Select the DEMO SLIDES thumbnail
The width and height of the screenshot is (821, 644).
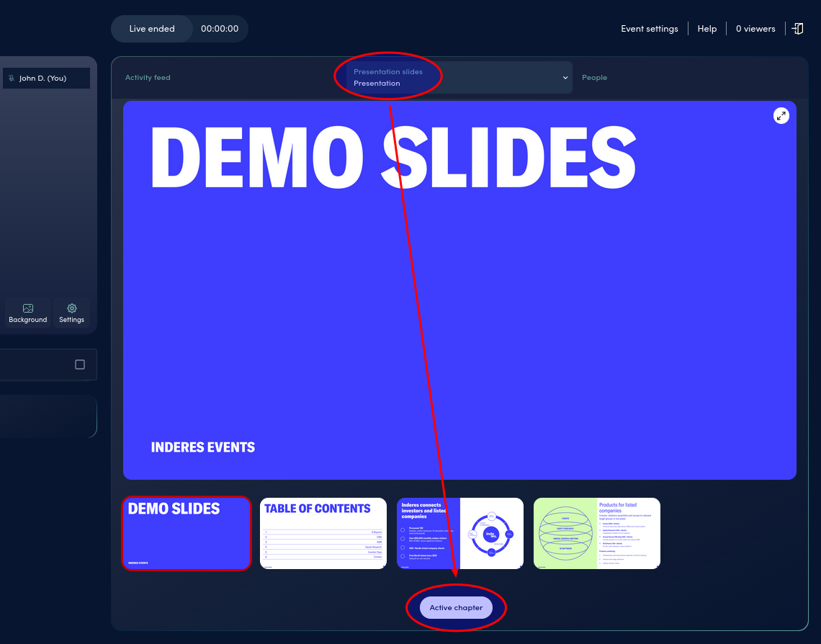click(x=186, y=533)
